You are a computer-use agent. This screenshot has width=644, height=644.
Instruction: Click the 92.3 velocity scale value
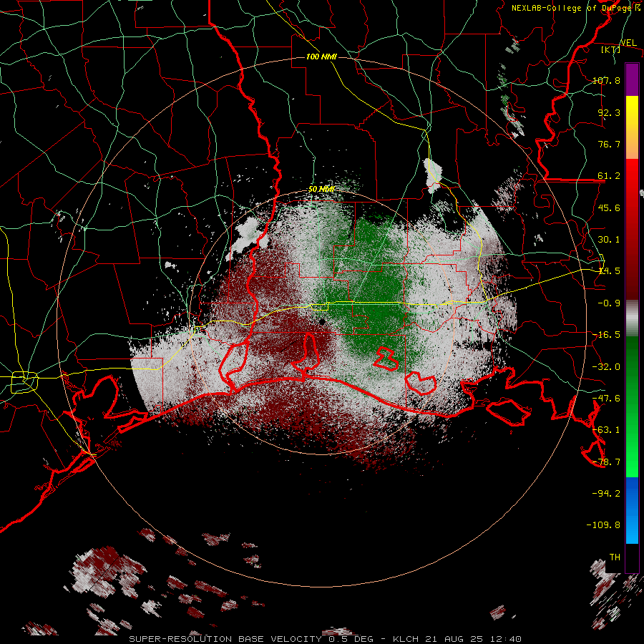pos(609,112)
